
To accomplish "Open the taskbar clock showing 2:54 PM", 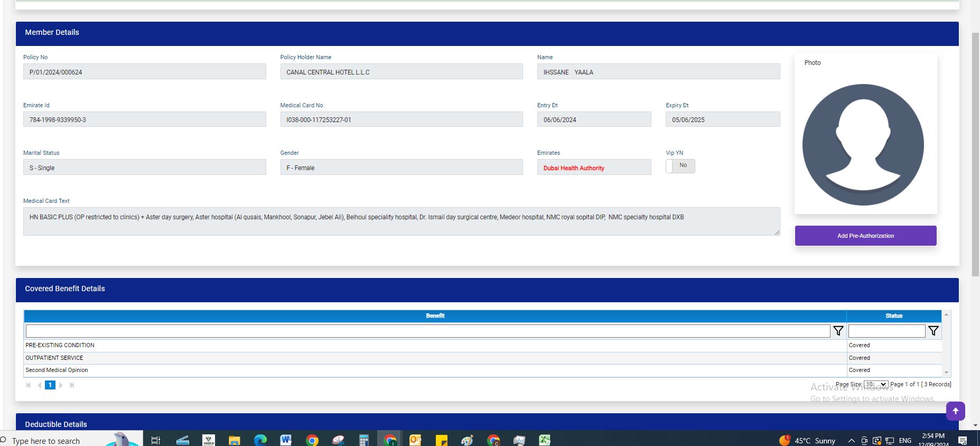I will pyautogui.click(x=933, y=440).
